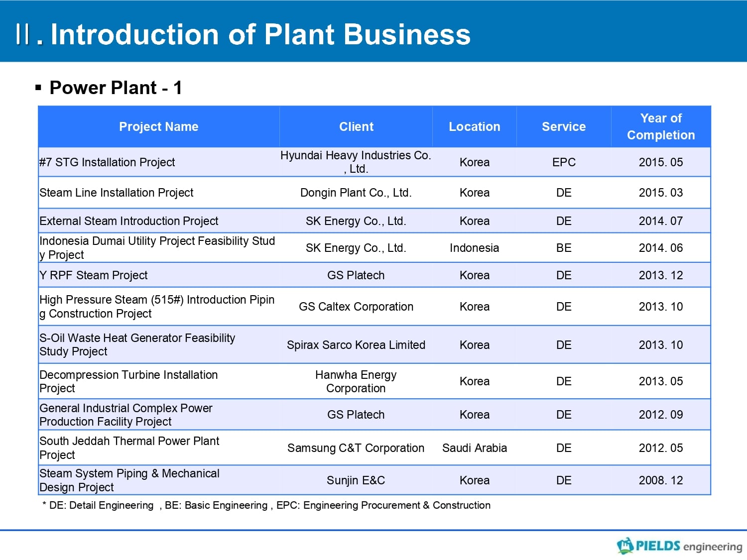Image resolution: width=747 pixels, height=560 pixels.
Task: Click 'GS Caltex Corporation' client cell
Action: 356,307
